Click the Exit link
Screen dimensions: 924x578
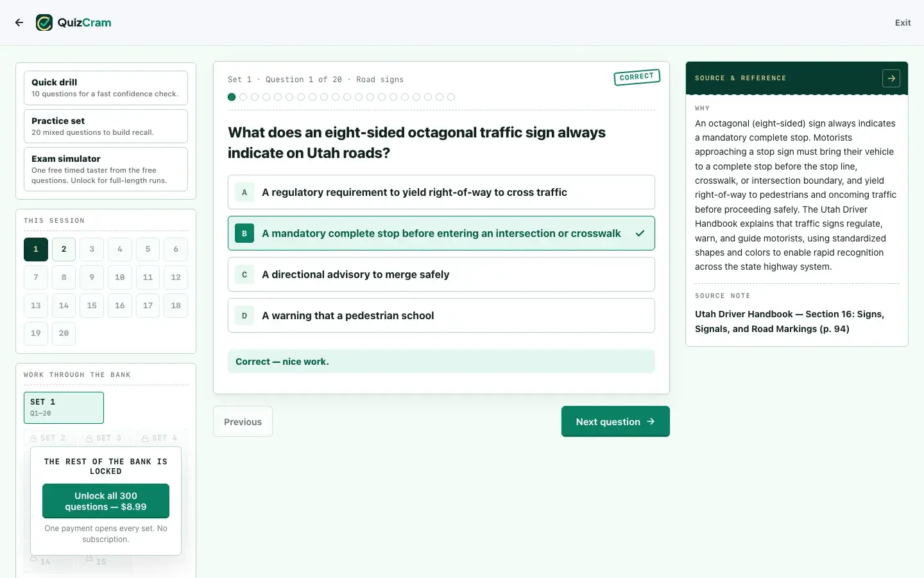click(x=903, y=22)
